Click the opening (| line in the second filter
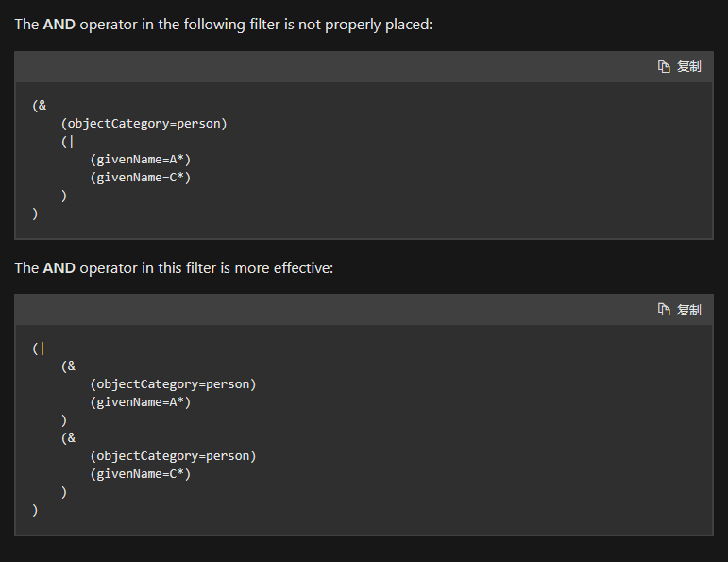 click(39, 349)
